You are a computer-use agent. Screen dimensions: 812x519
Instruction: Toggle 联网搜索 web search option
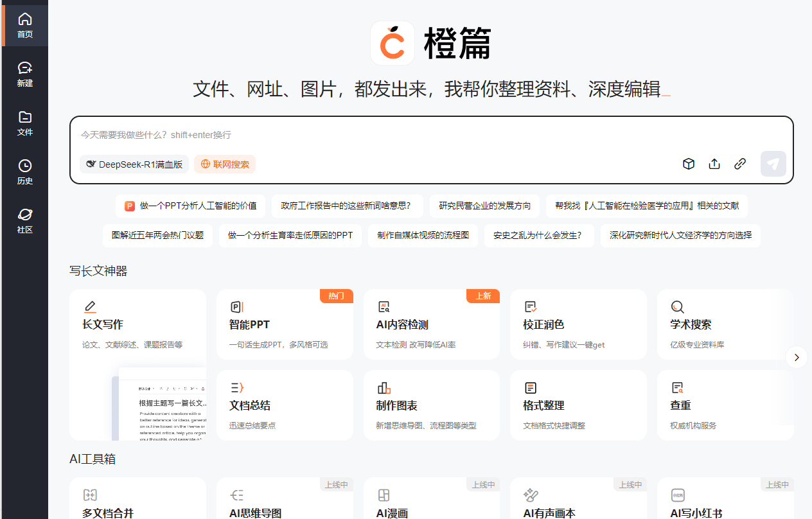tap(224, 164)
